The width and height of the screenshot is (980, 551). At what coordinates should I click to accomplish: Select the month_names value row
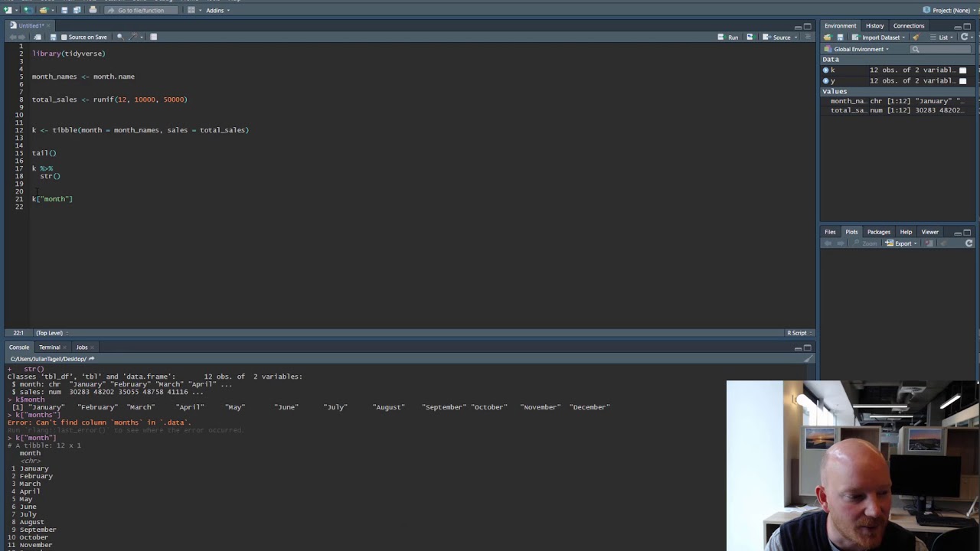(x=897, y=101)
